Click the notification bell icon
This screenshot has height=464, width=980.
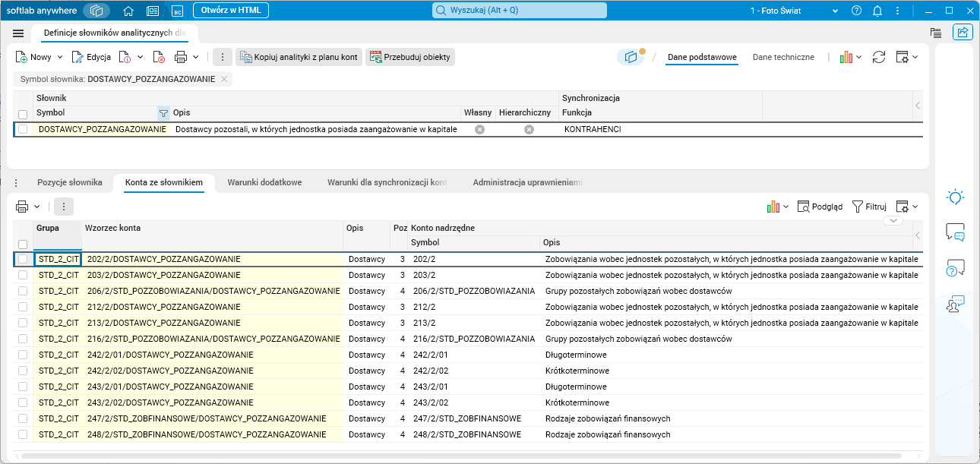coord(877,11)
